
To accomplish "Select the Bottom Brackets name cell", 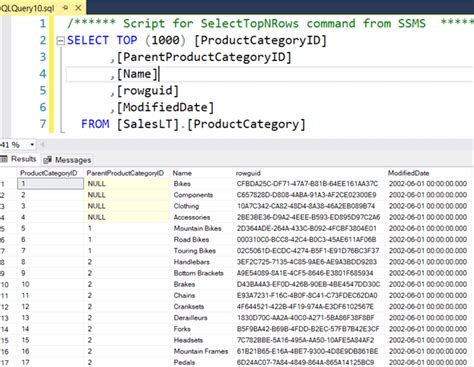I will (x=198, y=273).
